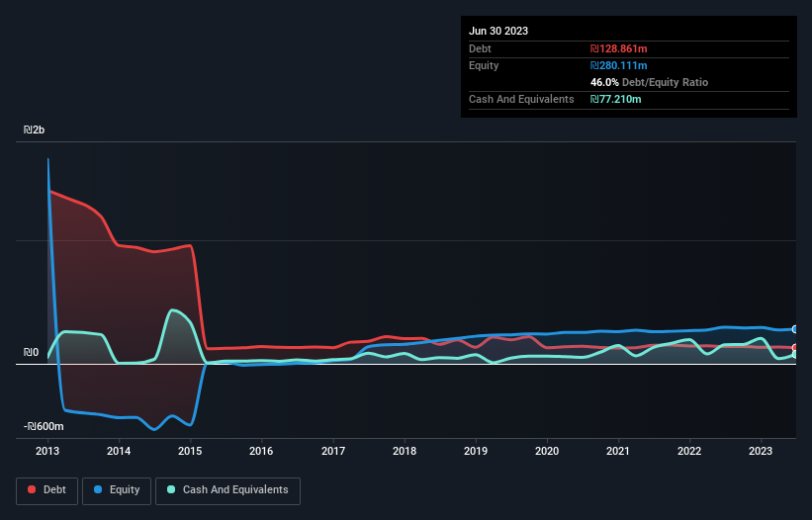
Task: Toggle the Debt legend button
Action: click(47, 490)
